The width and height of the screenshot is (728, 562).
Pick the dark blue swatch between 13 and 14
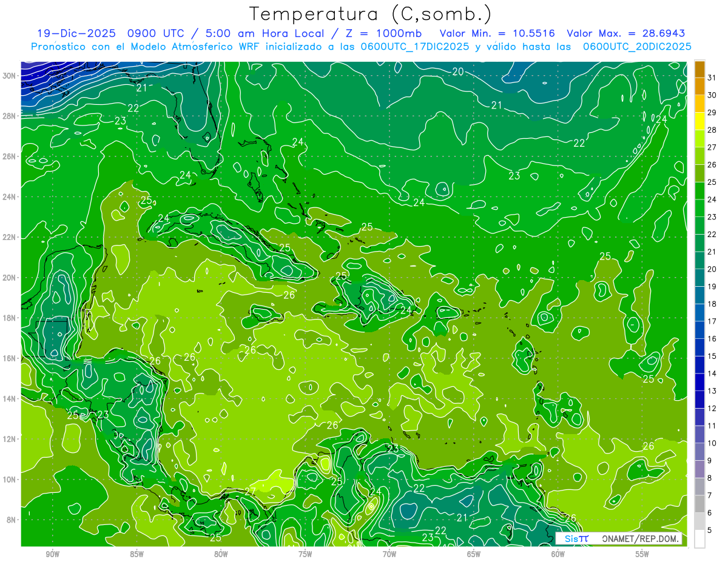click(x=699, y=383)
